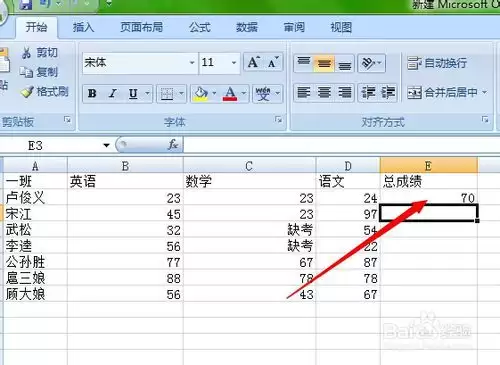Image resolution: width=500 pixels, height=365 pixels.
Task: Select 武松's 缺考 cell
Action: click(x=249, y=230)
